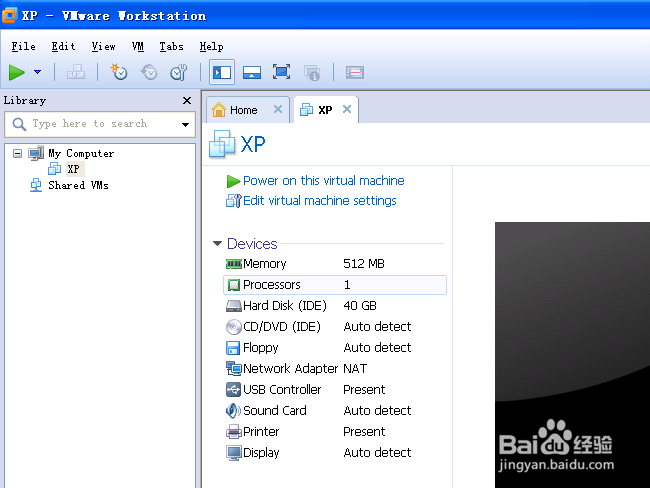Viewport: 650px width, 488px height.
Task: Select My Computer in the library
Action: coord(81,153)
